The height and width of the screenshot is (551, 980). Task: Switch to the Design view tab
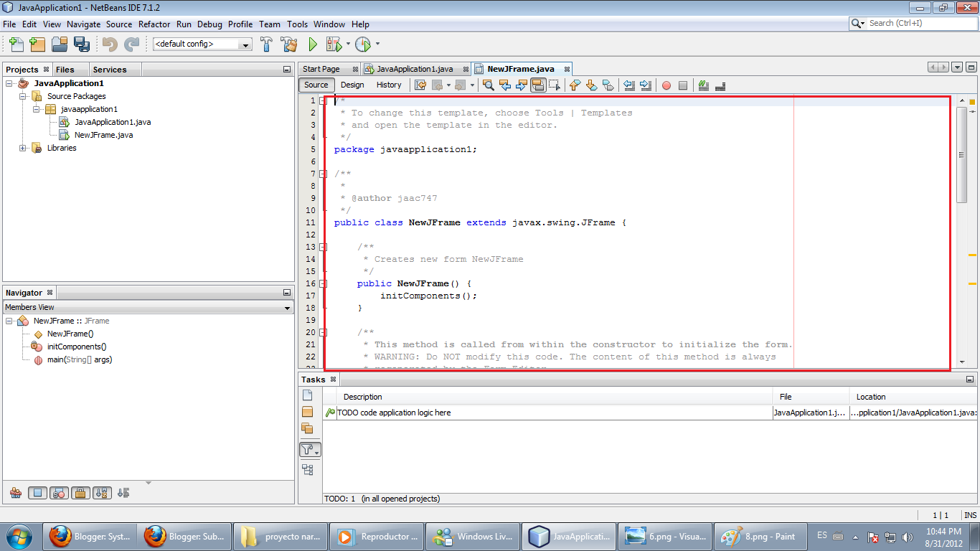click(x=352, y=85)
